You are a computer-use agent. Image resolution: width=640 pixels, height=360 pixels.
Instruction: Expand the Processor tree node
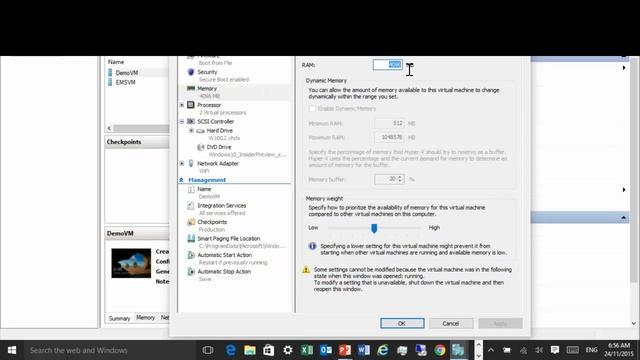click(182, 105)
